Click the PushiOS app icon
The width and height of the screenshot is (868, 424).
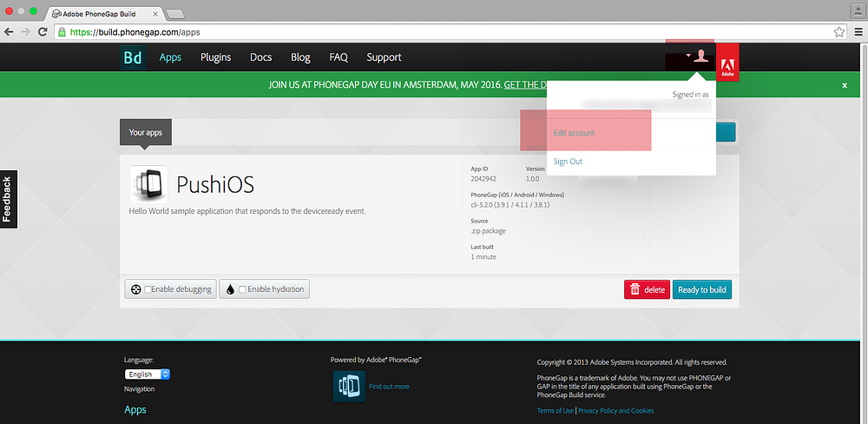tap(149, 184)
